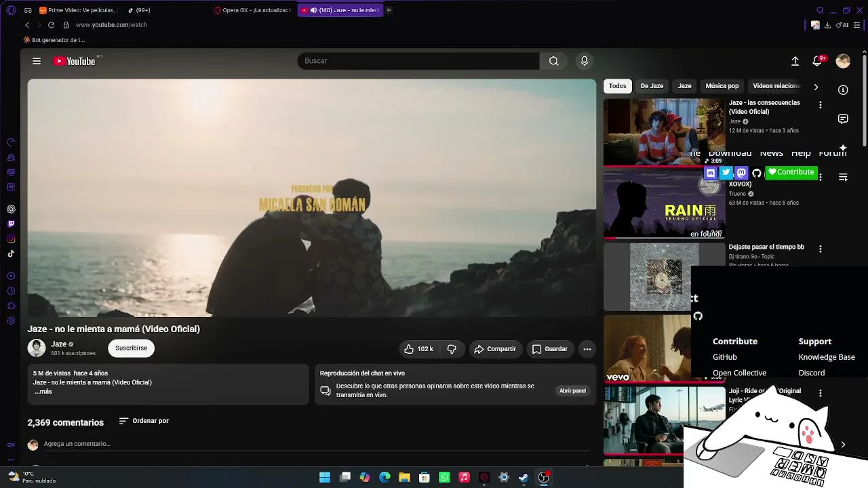
Task: Open the 'Bot generador de t...' bookmark
Action: click(54, 40)
